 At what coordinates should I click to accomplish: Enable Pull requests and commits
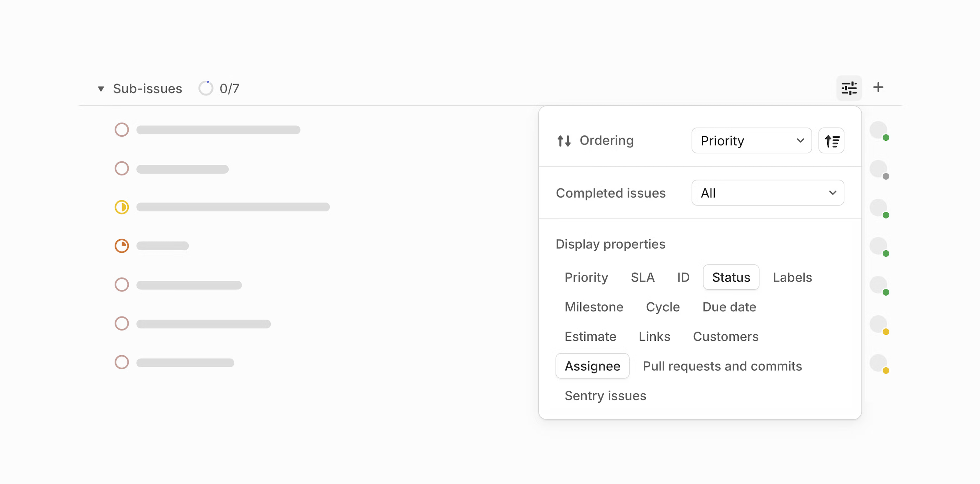722,366
